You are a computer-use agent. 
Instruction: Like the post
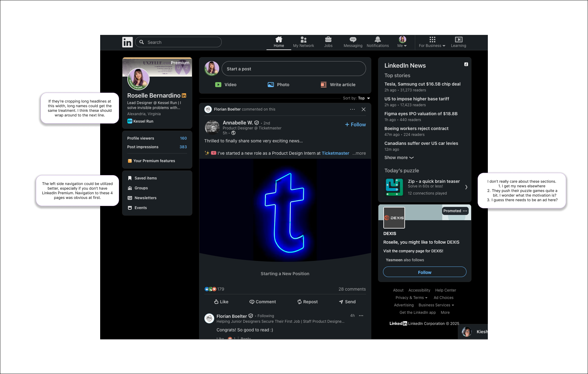(x=221, y=302)
